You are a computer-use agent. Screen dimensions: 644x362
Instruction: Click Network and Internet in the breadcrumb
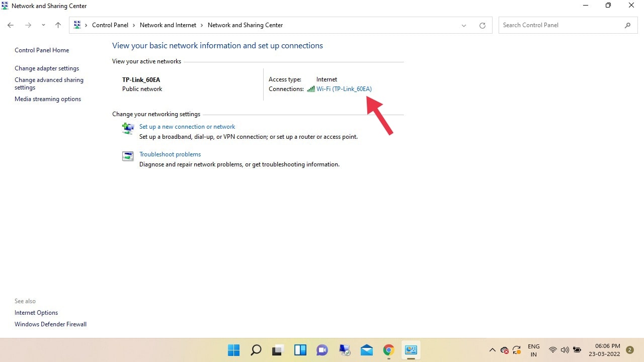coord(168,25)
